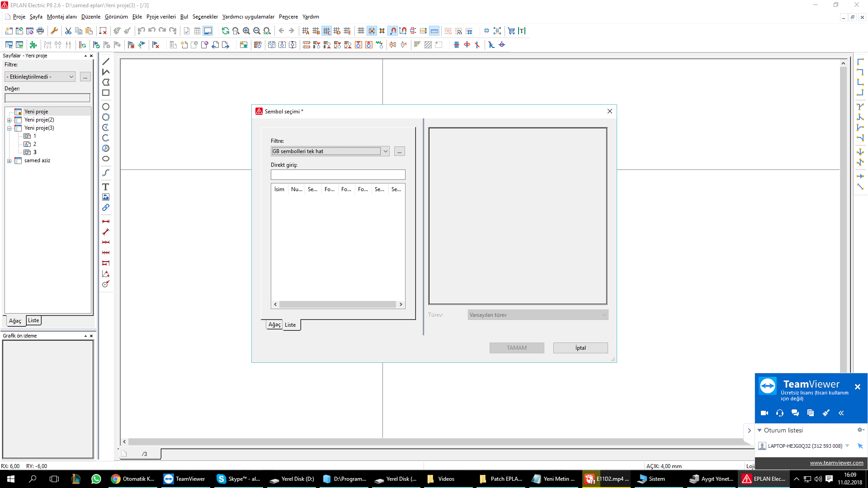Select the Text tool in left toolbar
The width and height of the screenshot is (868, 488).
coord(106,187)
